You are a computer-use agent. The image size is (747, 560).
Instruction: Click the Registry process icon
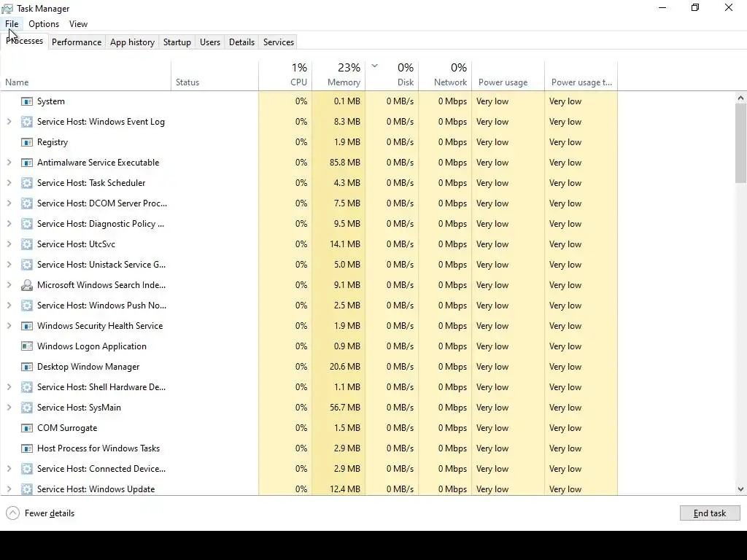click(27, 142)
